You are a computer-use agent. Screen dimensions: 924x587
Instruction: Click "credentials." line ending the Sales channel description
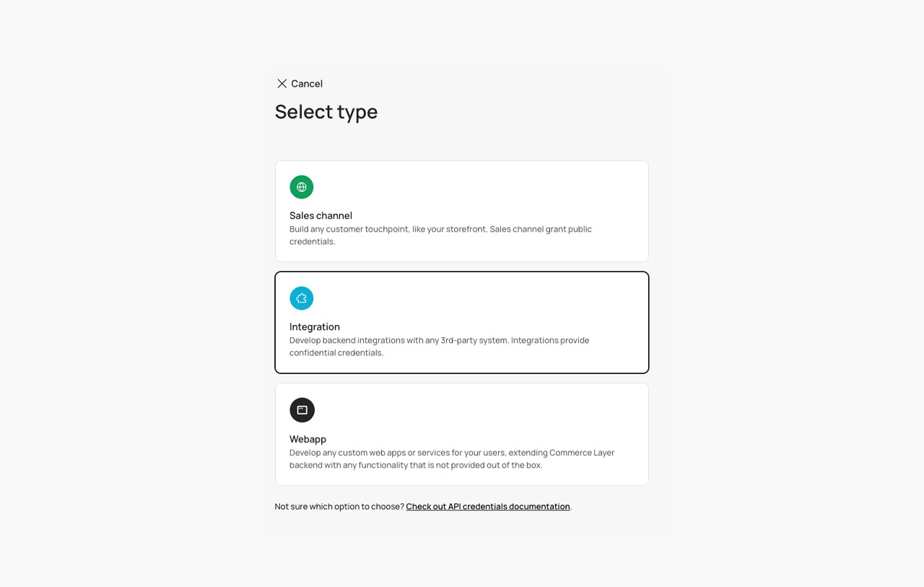(313, 241)
